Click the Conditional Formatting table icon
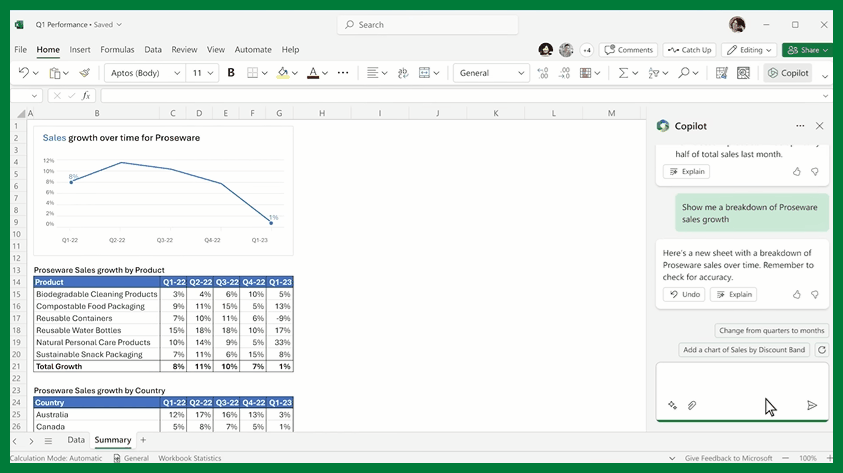The image size is (843, 473). coord(585,73)
